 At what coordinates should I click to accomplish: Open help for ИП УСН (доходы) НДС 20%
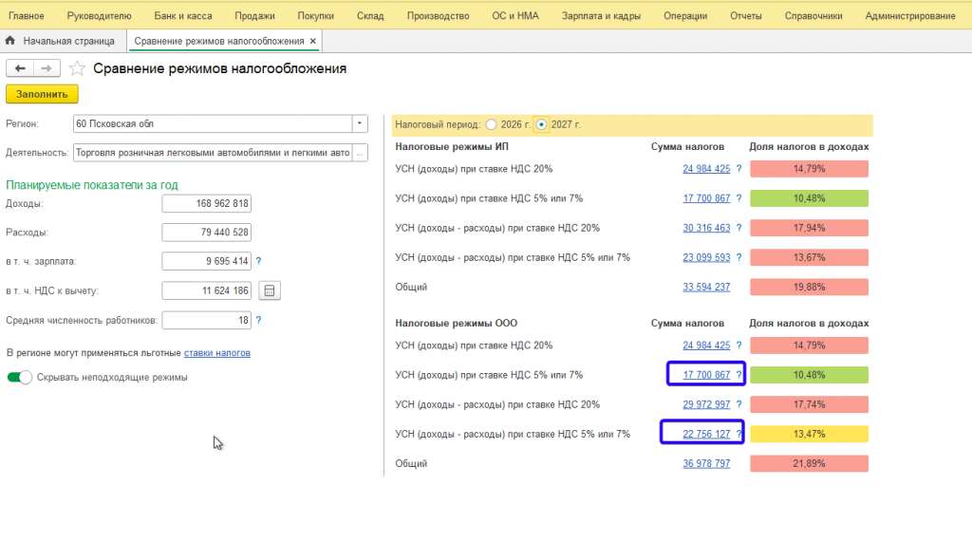coord(738,169)
